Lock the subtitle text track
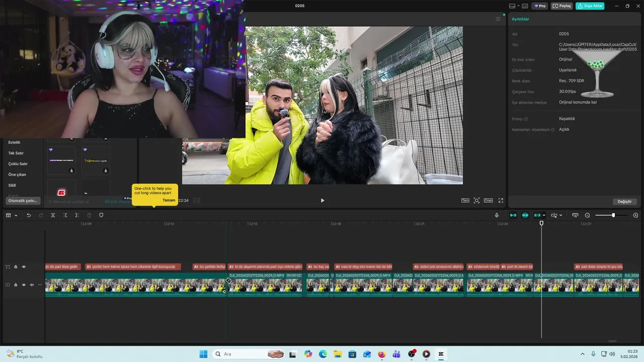 16,267
